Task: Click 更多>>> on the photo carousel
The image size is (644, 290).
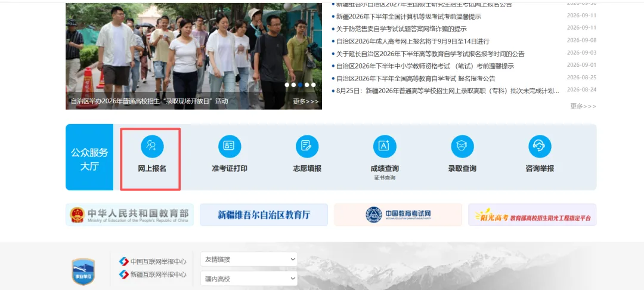Action: click(x=305, y=101)
